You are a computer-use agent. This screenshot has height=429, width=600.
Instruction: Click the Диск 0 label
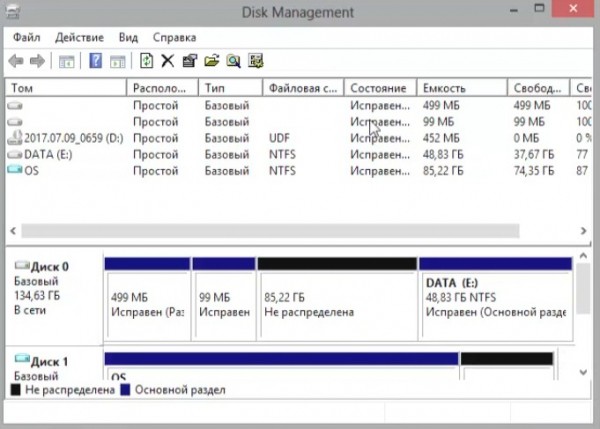pyautogui.click(x=50, y=267)
